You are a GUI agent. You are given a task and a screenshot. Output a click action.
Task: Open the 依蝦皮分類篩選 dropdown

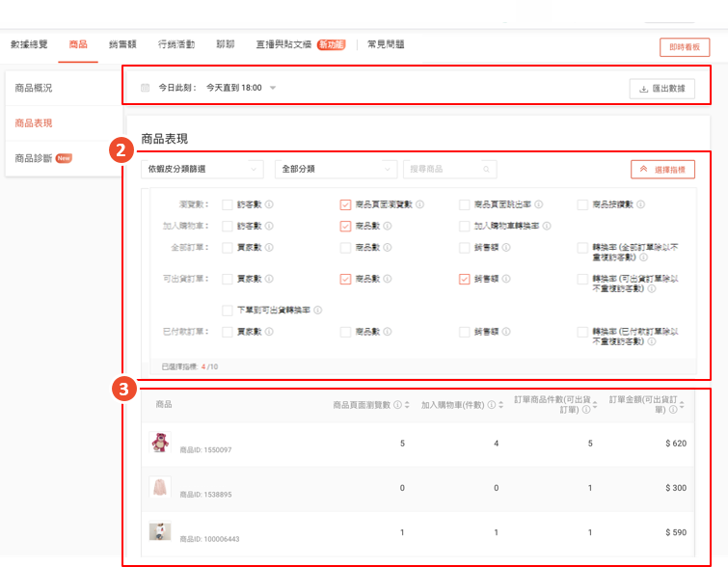tap(202, 169)
